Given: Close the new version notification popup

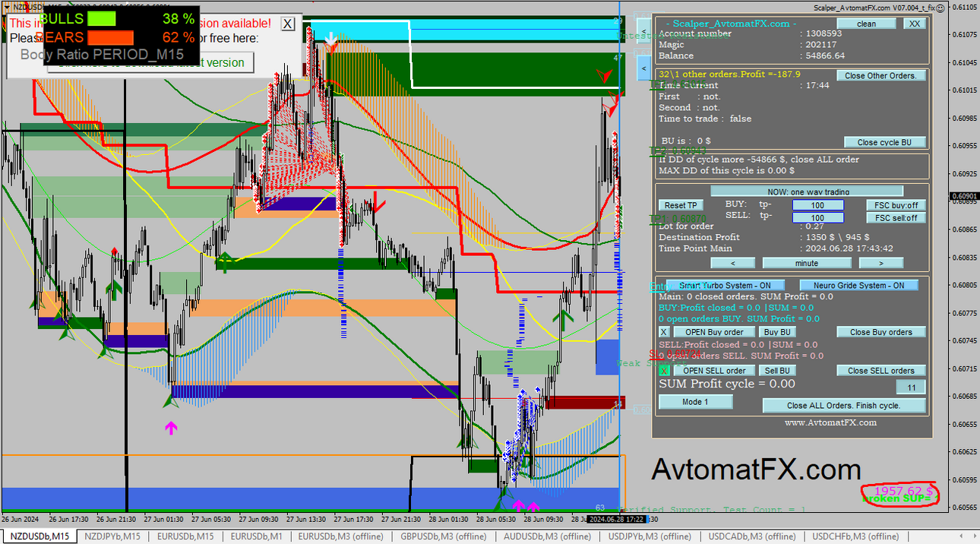Looking at the screenshot, I should 287,24.
